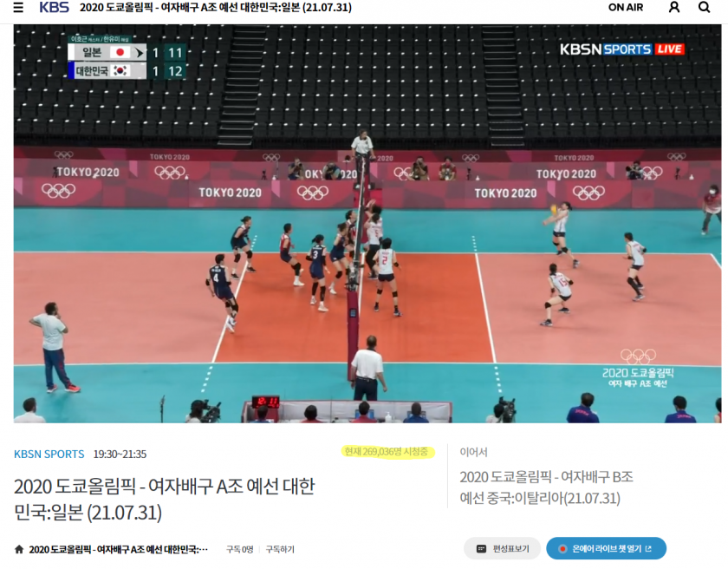Open the 대한민국:일본 program title heading
The image size is (728, 569).
(165, 500)
